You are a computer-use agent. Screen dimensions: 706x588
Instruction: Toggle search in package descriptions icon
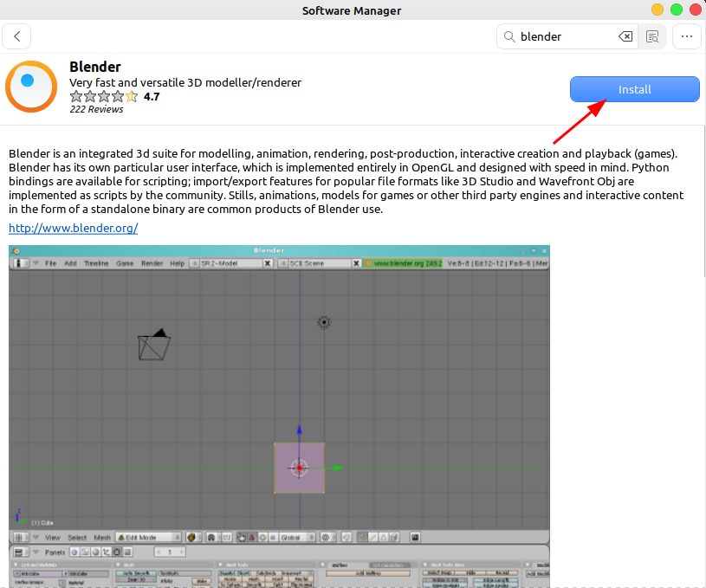click(x=652, y=36)
